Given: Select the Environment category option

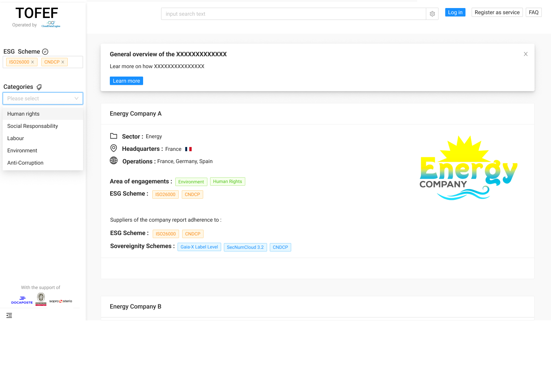Looking at the screenshot, I should (x=22, y=150).
